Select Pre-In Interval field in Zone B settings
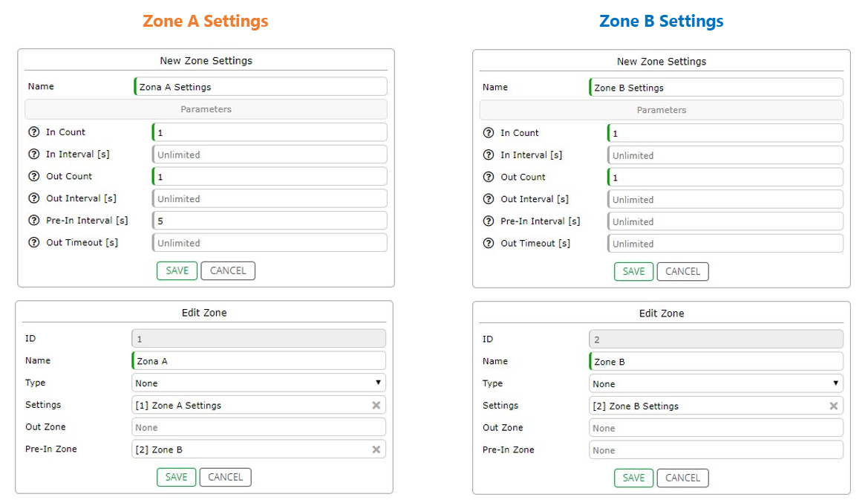This screenshot has width=868, height=500. click(x=725, y=221)
